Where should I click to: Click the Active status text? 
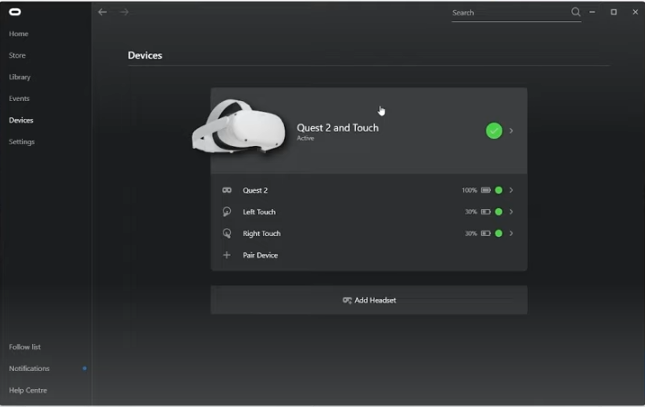(305, 138)
